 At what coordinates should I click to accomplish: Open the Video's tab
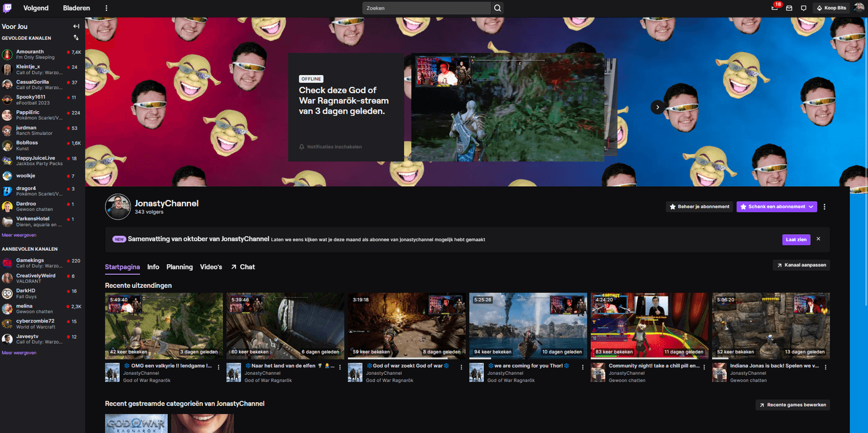211,267
